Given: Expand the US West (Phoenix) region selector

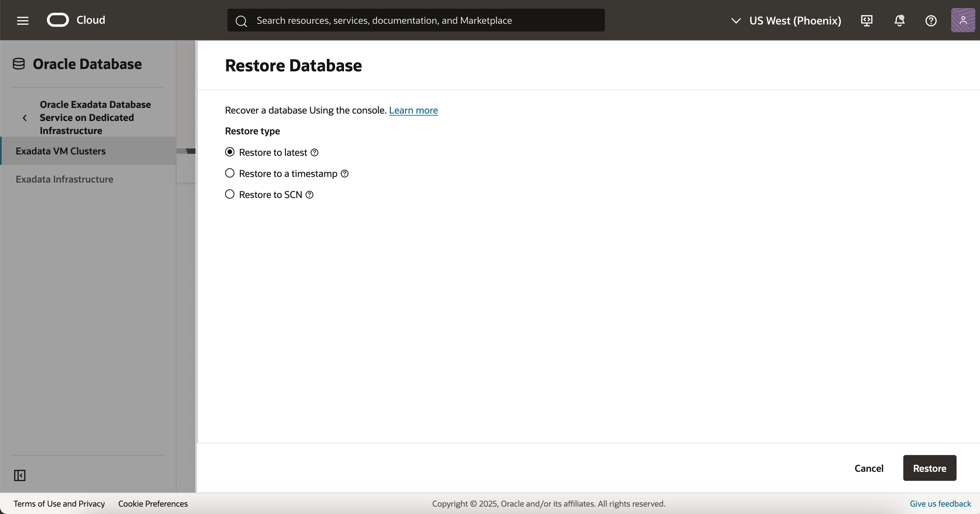Looking at the screenshot, I should pos(786,20).
